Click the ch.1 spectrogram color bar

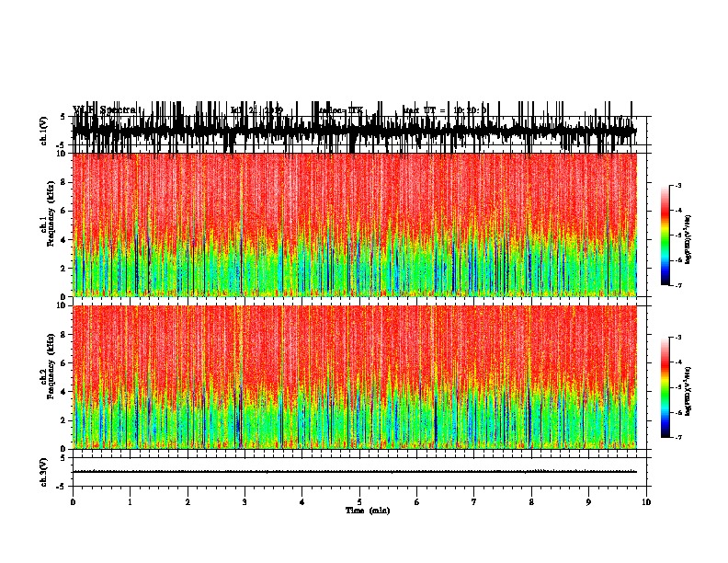tap(665, 236)
